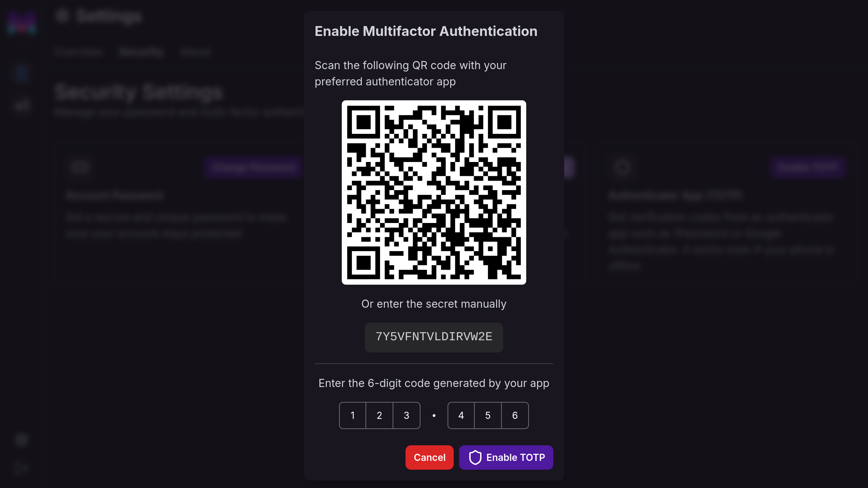Click the settings gear icon top left
Image resolution: width=868 pixels, height=488 pixels.
[x=63, y=16]
